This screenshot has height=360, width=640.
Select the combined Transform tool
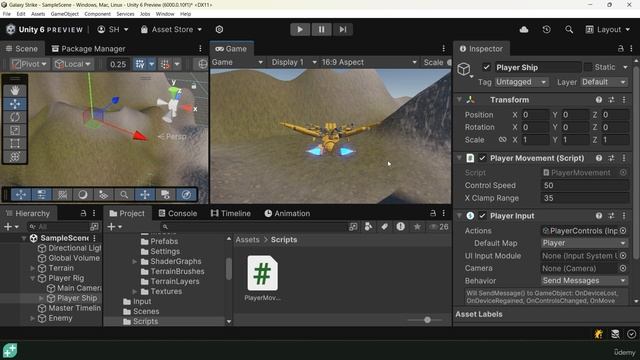pyautogui.click(x=15, y=157)
